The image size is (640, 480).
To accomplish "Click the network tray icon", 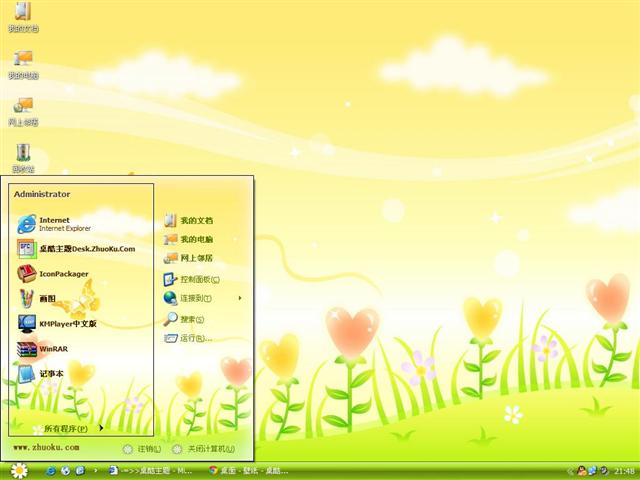I will point(592,471).
